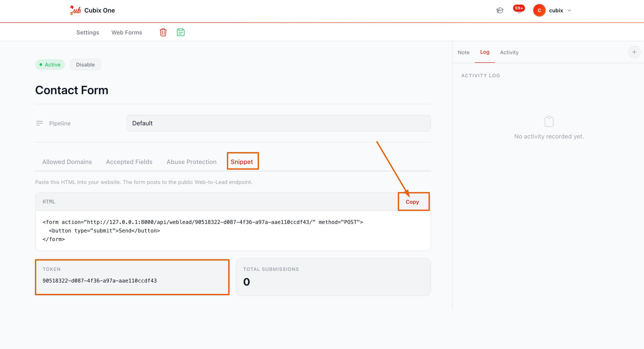Viewport: 644px width, 349px height.
Task: Click the Cubix One app name
Action: point(99,11)
